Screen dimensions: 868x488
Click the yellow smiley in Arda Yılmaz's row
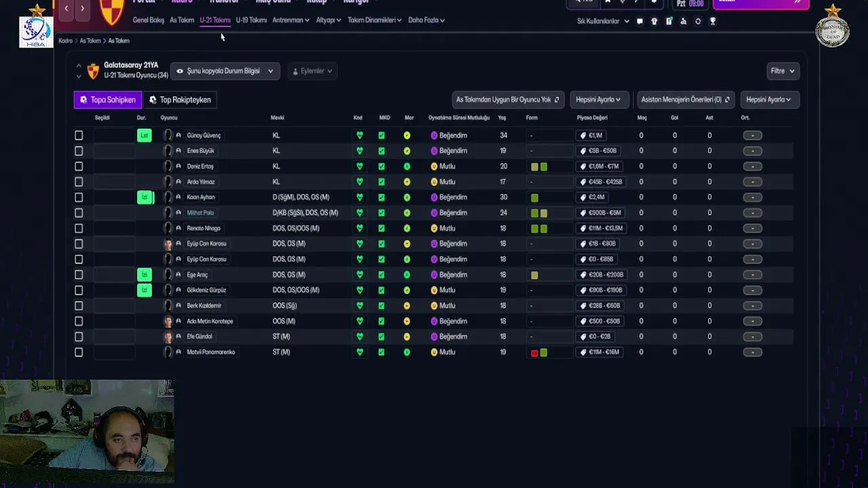pos(434,182)
